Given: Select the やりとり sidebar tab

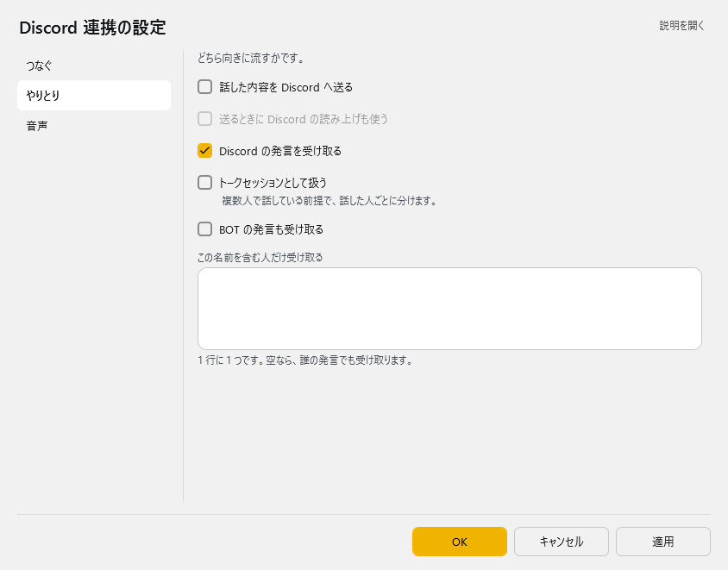Looking at the screenshot, I should point(94,95).
